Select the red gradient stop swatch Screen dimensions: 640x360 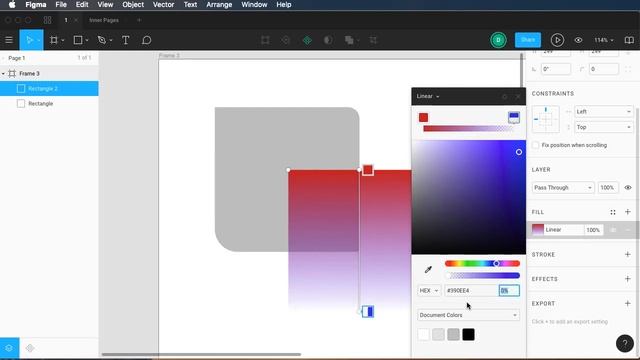point(423,118)
